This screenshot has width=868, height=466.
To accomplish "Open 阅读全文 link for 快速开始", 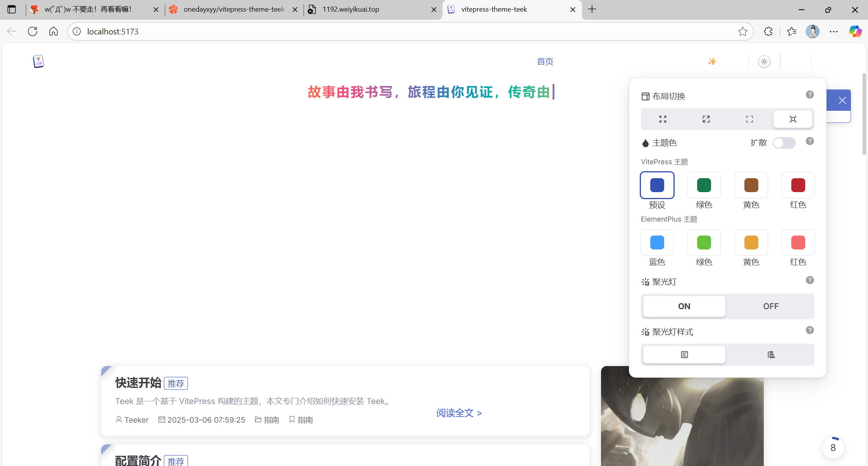I will tap(459, 413).
